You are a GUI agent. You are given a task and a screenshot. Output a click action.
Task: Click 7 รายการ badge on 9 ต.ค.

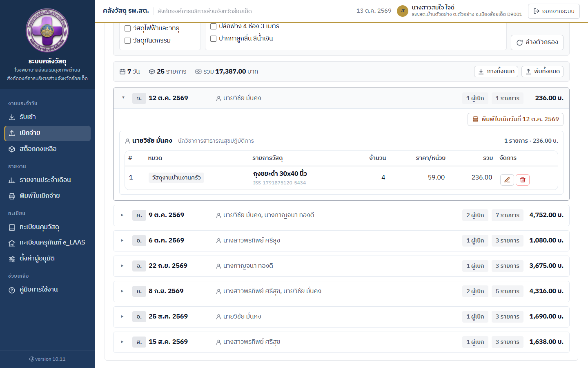pos(507,215)
